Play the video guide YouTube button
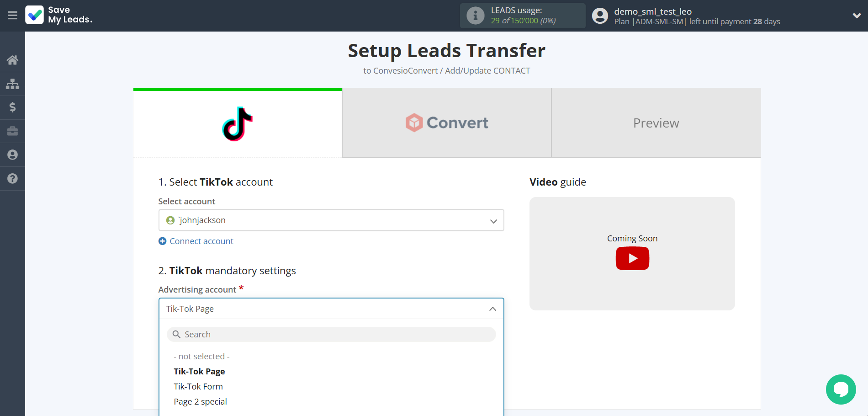 (632, 258)
